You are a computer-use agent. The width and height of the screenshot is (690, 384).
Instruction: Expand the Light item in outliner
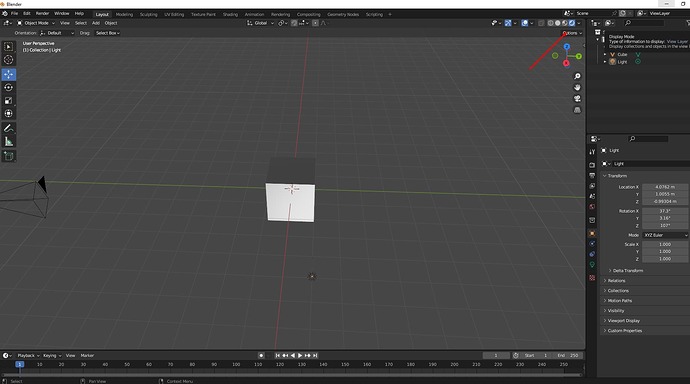[x=605, y=62]
